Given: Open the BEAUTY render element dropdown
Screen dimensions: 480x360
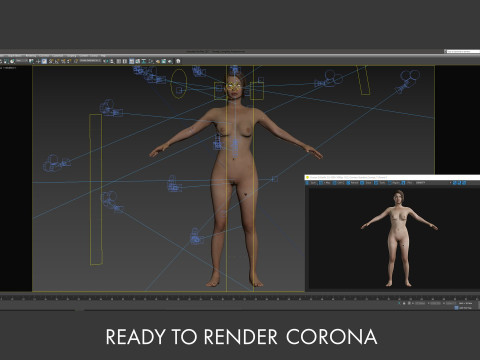Looking at the screenshot, I should pyautogui.click(x=433, y=183).
